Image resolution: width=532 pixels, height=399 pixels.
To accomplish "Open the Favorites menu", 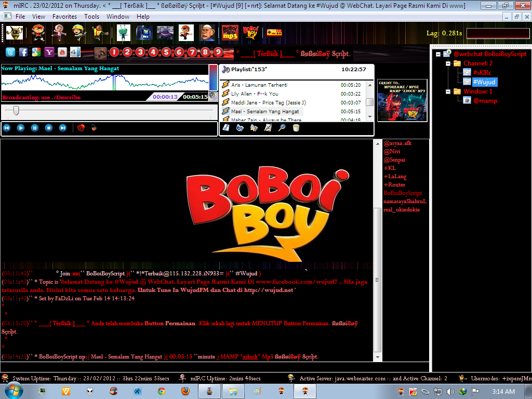I will 64,17.
